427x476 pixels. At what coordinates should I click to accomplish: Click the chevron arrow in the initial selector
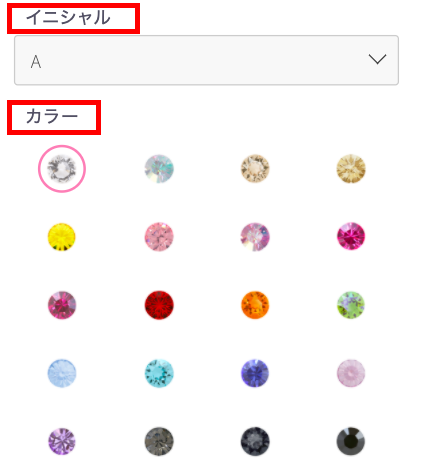click(377, 59)
